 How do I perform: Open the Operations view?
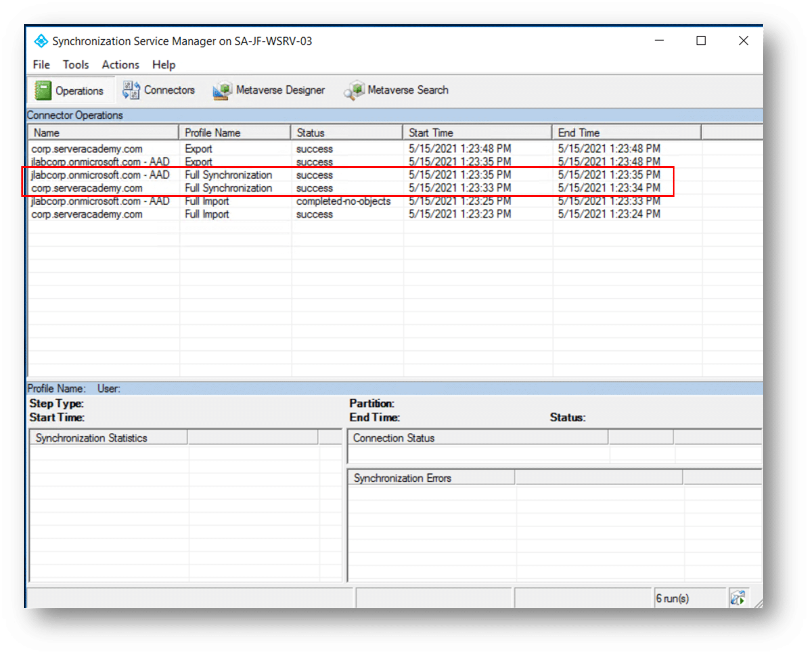coord(71,90)
